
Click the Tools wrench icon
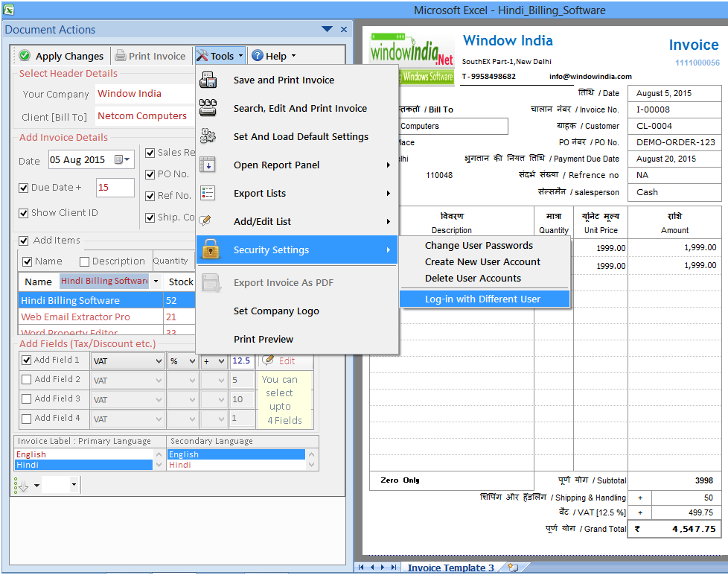(202, 56)
